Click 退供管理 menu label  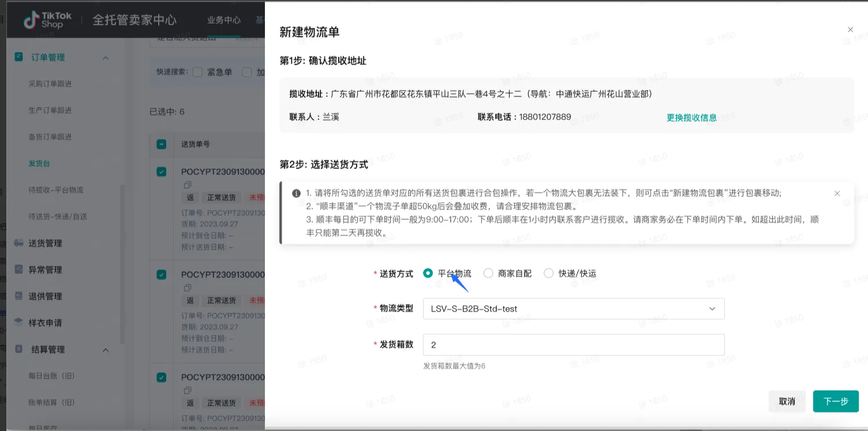pyautogui.click(x=45, y=296)
